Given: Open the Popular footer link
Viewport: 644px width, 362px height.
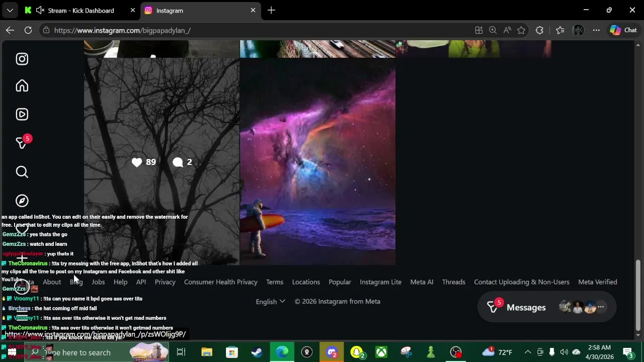Looking at the screenshot, I should tap(340, 282).
